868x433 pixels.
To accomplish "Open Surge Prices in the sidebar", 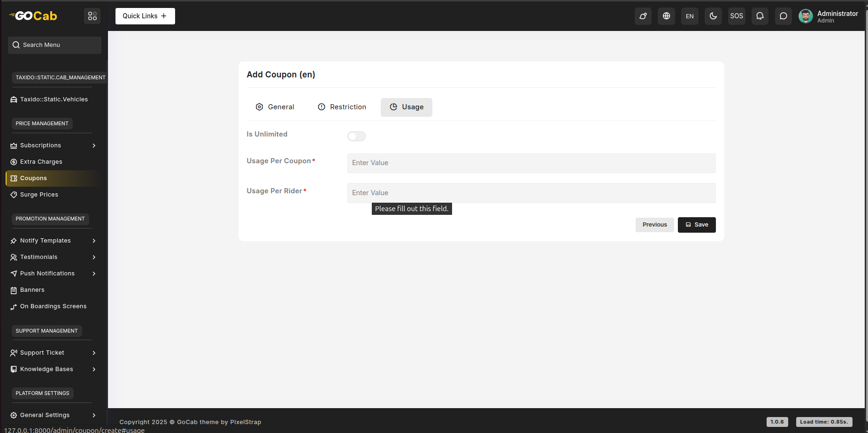I will [39, 195].
